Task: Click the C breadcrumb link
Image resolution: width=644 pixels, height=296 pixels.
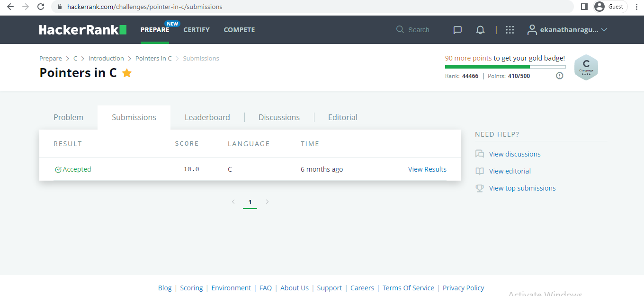Action: [75, 58]
